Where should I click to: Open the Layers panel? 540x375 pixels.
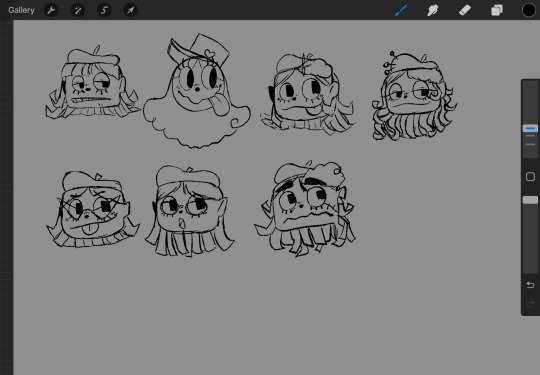pos(497,10)
